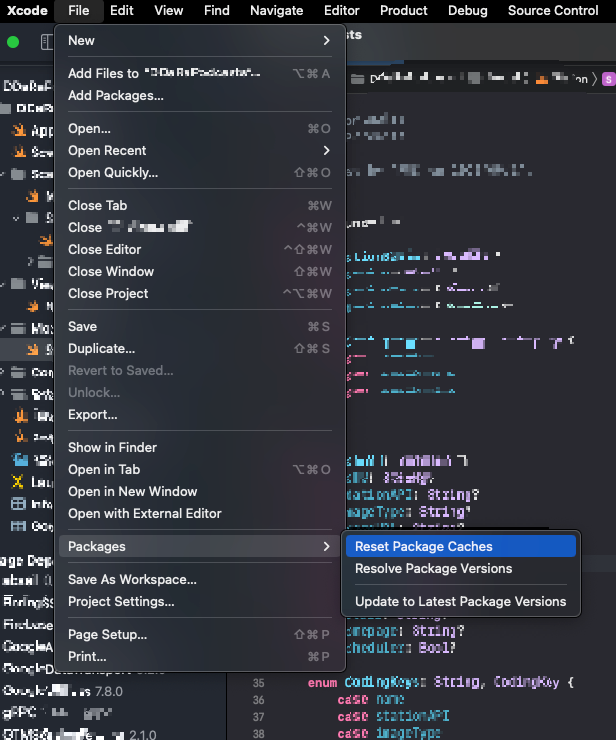This screenshot has height=740, width=616.
Task: Choose Open in New Window
Action: pyautogui.click(x=200, y=491)
